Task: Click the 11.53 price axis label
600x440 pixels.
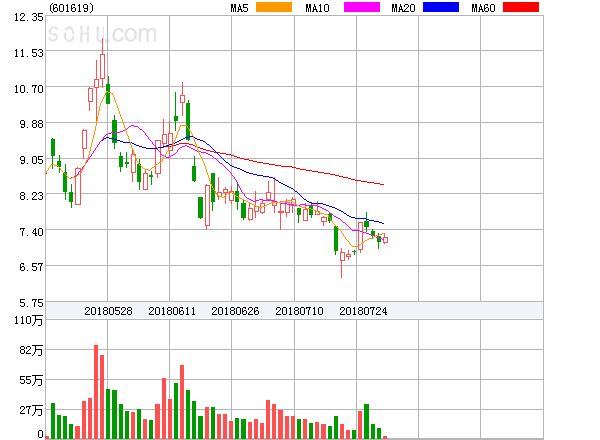Action: click(x=29, y=53)
